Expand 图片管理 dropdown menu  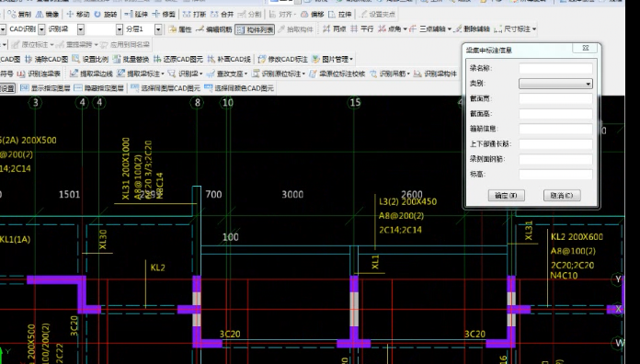coord(351,59)
